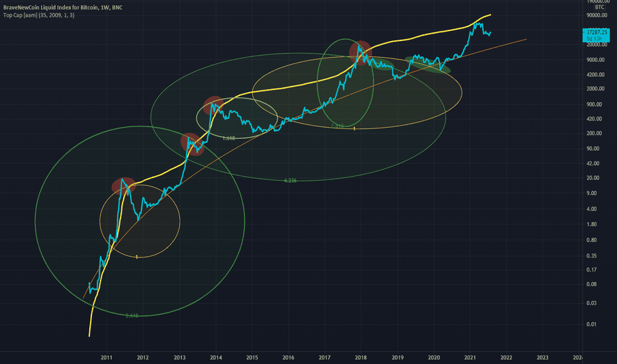Image resolution: width=617 pixels, height=364 pixels.
Task: Click the BraveNewCoin Liquid Index for Bitcoin title
Action: click(63, 7)
